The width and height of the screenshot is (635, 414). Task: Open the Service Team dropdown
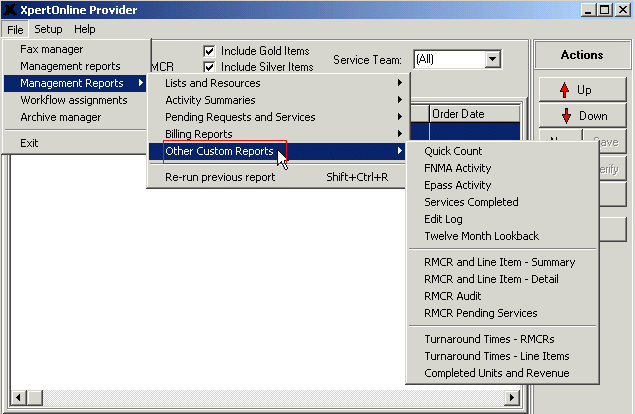pos(492,60)
